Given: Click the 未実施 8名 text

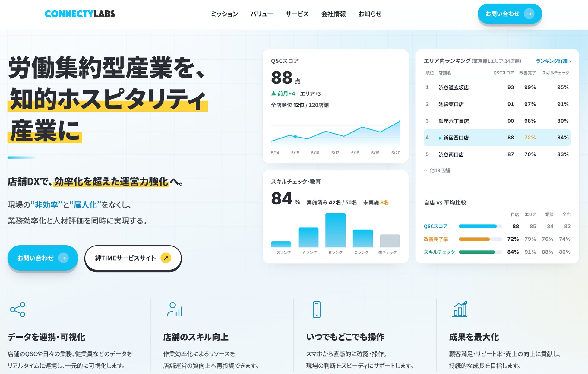Looking at the screenshot, I should coord(376,202).
